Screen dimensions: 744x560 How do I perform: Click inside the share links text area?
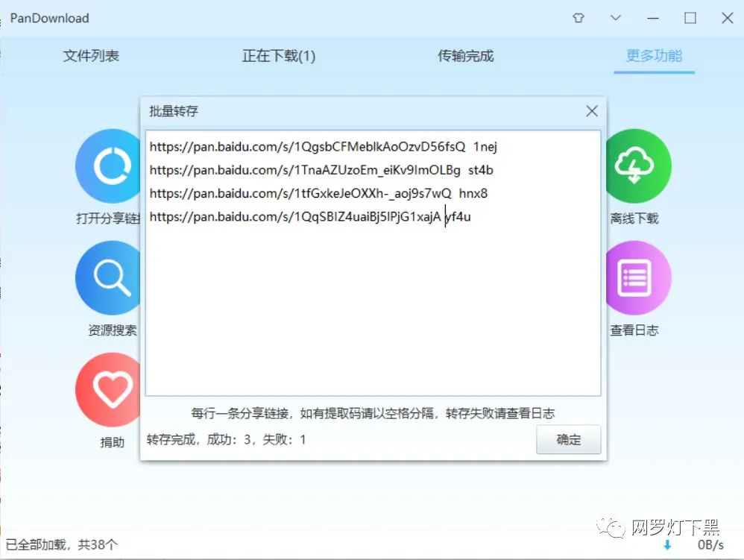(373, 263)
